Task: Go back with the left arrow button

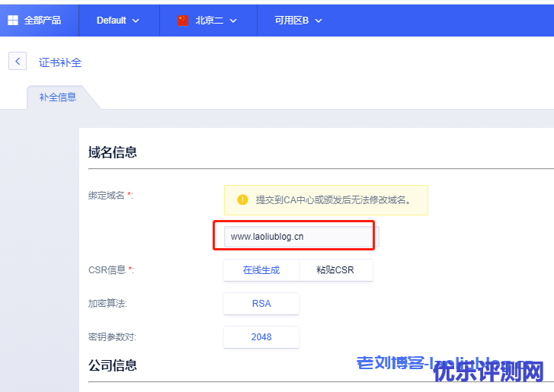Action: click(x=18, y=62)
